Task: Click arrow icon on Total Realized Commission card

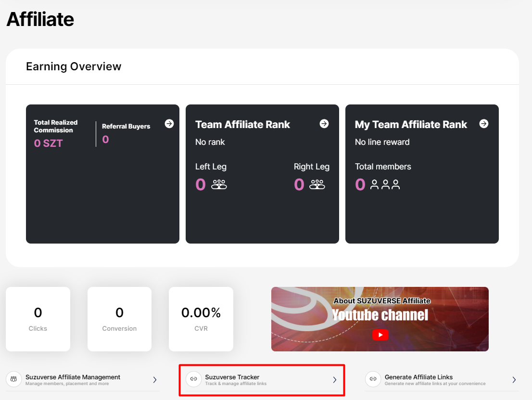Action: (x=169, y=124)
